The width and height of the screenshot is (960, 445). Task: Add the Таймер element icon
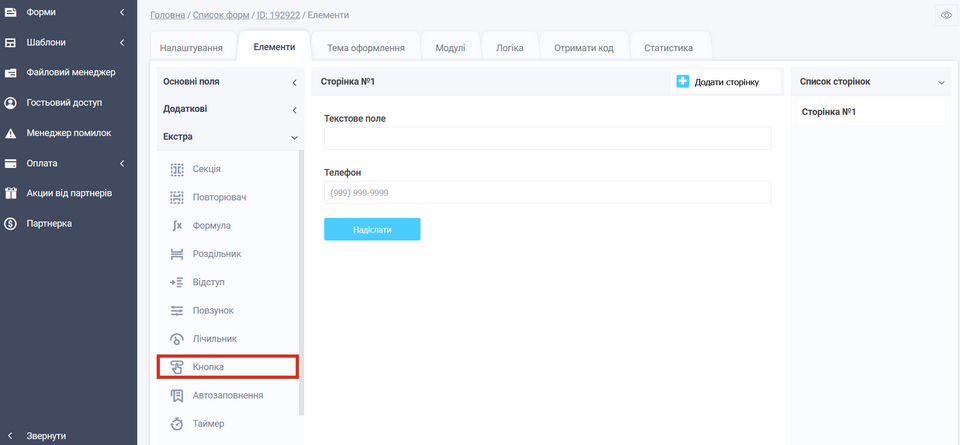[x=177, y=424]
